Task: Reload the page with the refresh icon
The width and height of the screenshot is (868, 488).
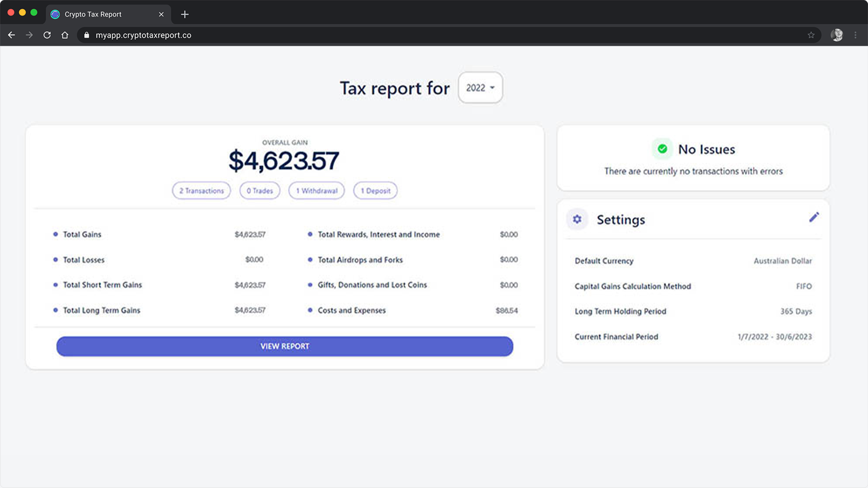Action: point(47,35)
